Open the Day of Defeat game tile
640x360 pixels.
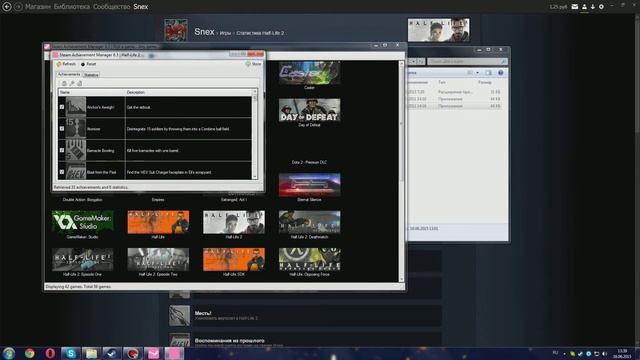[309, 110]
